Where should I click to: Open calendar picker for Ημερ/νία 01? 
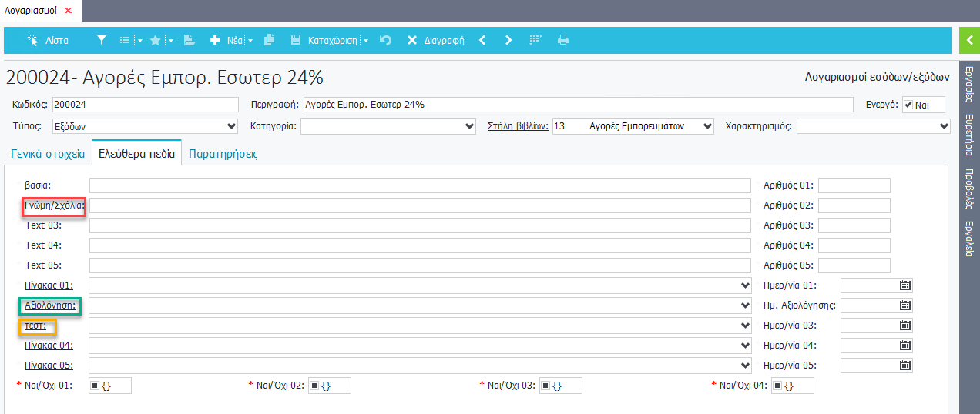905,285
